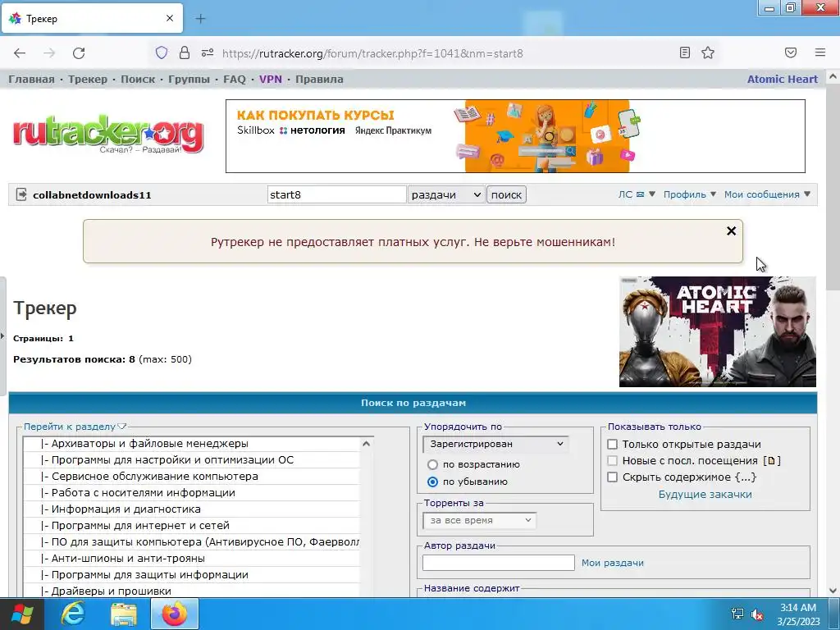This screenshot has height=630, width=840.
Task: Open the раздачи search scope dropdown
Action: 445,194
